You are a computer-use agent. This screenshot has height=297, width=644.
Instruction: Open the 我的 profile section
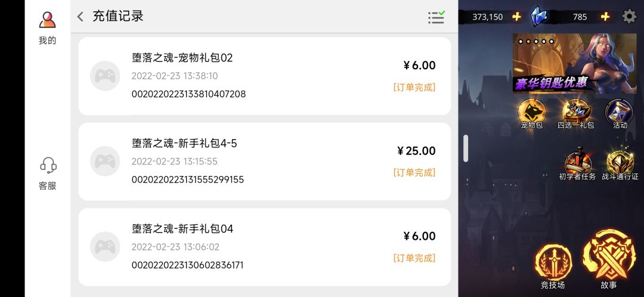pyautogui.click(x=47, y=28)
